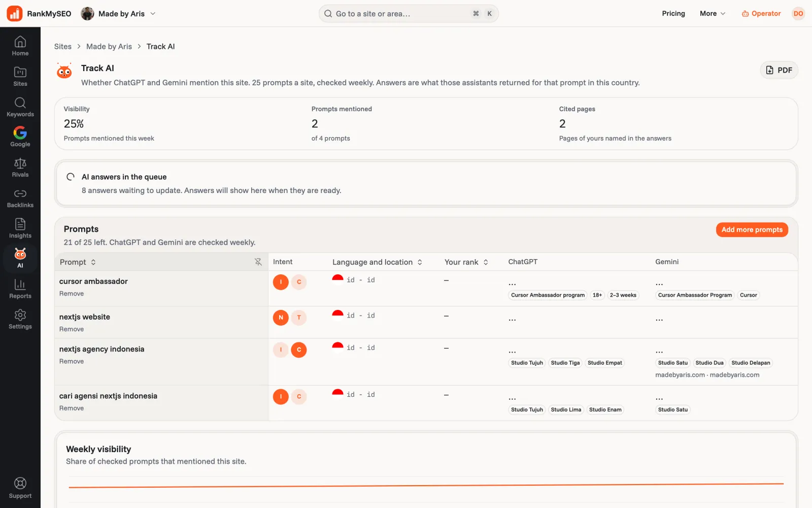812x508 pixels.
Task: Click Add more prompts button
Action: [x=752, y=230]
